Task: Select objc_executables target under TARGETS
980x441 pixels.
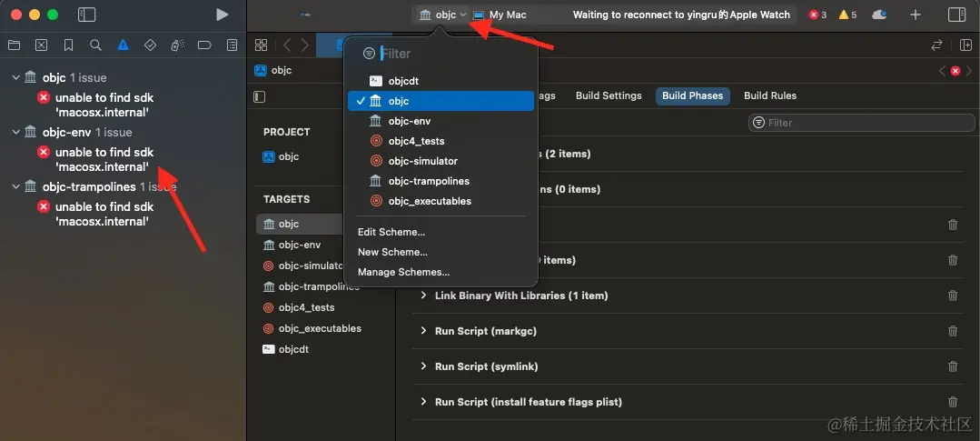Action: click(312, 328)
